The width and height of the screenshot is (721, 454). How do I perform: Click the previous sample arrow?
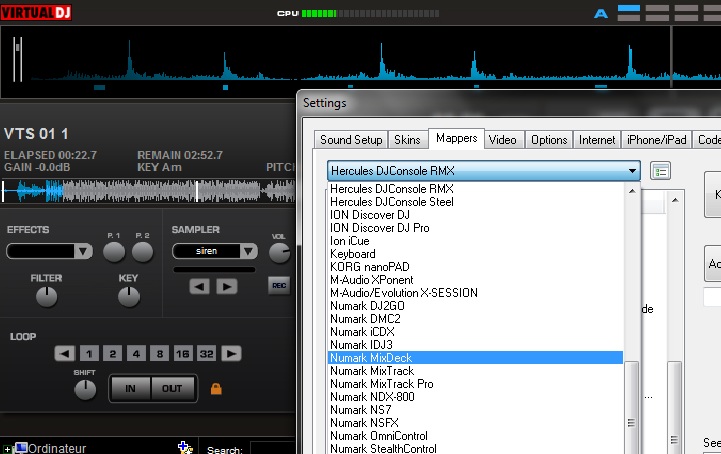click(200, 287)
